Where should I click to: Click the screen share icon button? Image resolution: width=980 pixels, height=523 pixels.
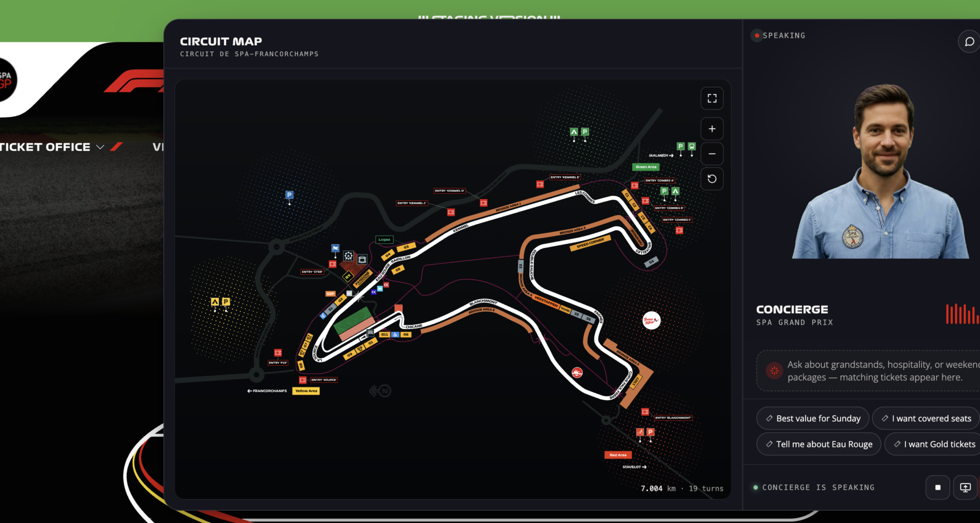tap(965, 487)
